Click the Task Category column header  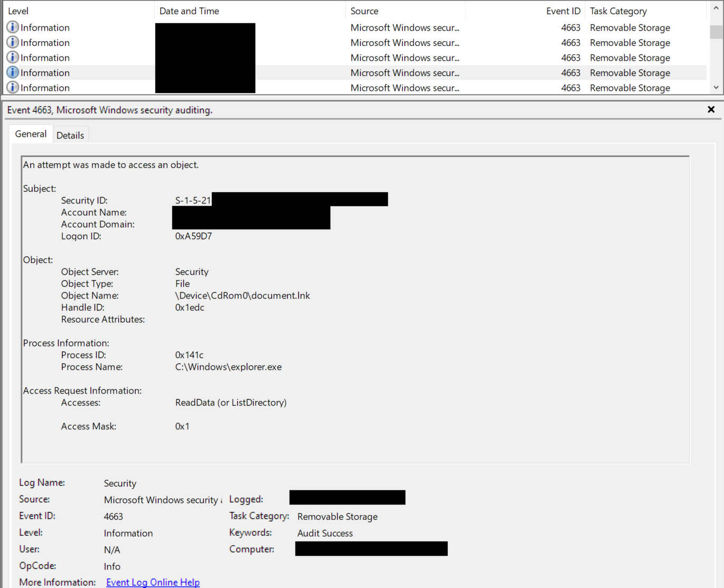[x=618, y=11]
